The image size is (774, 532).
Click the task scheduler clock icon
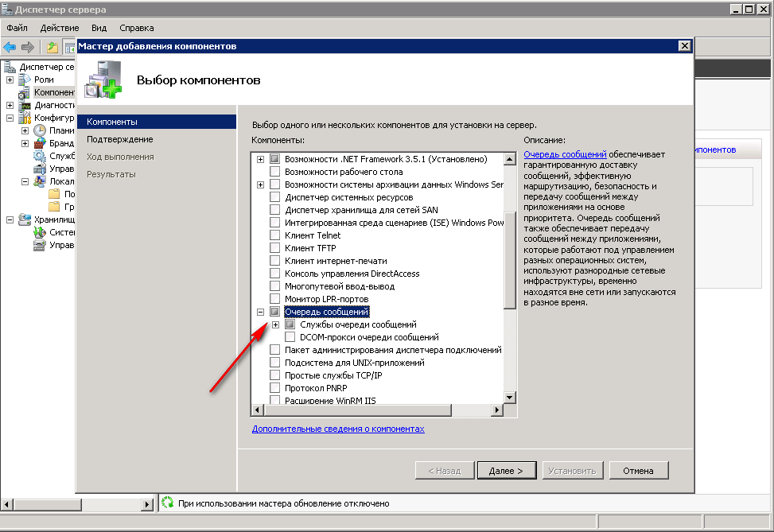click(x=40, y=130)
